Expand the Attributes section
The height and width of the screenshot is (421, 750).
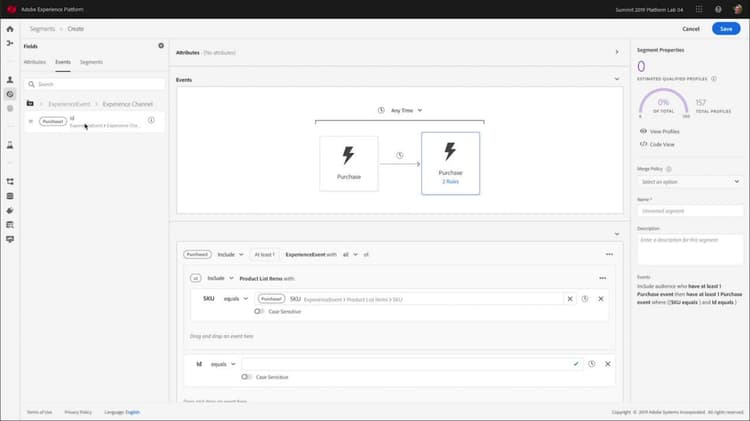tap(617, 52)
